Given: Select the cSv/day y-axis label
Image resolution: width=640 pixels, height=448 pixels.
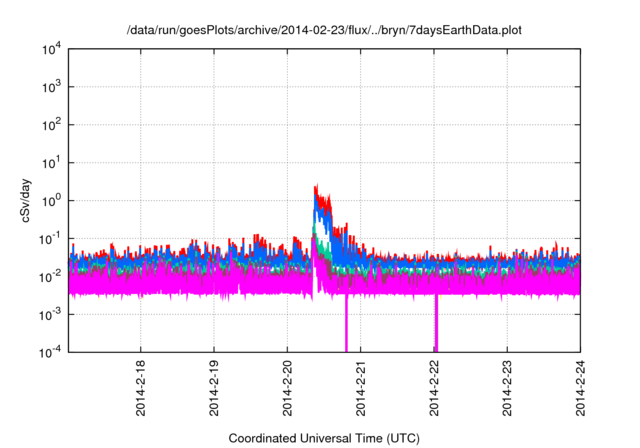Looking at the screenshot, I should (x=26, y=200).
